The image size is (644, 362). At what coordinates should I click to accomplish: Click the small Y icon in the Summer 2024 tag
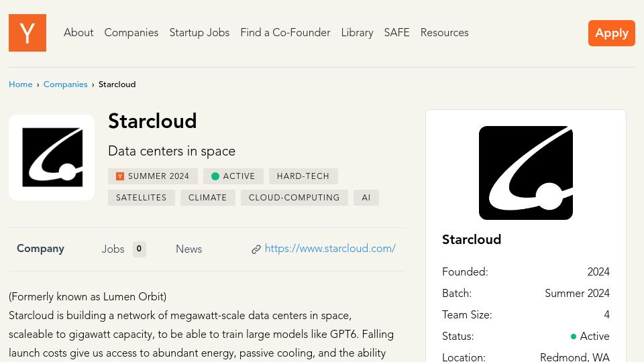[x=120, y=176]
